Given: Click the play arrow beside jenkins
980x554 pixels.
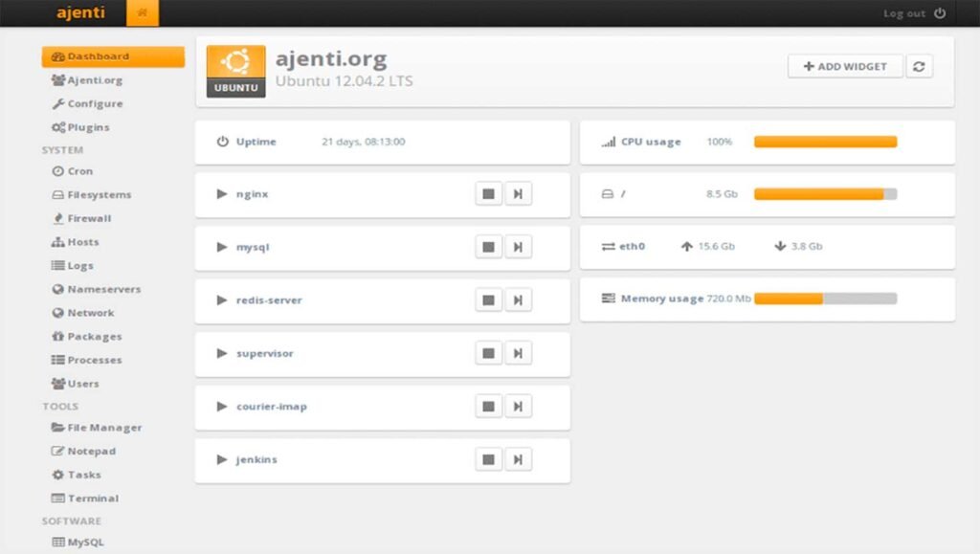Looking at the screenshot, I should coord(222,459).
